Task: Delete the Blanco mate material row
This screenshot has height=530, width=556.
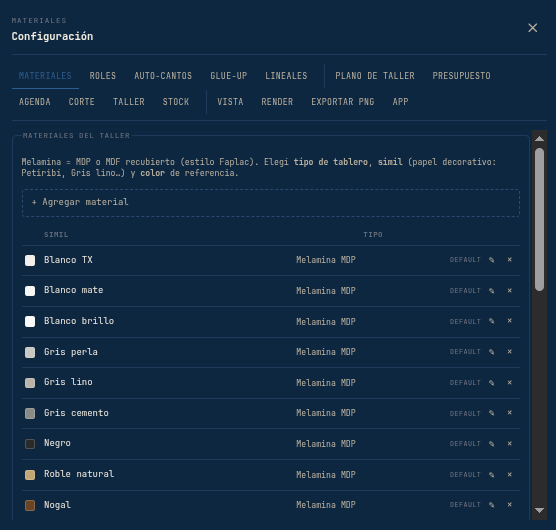Action: pos(510,290)
